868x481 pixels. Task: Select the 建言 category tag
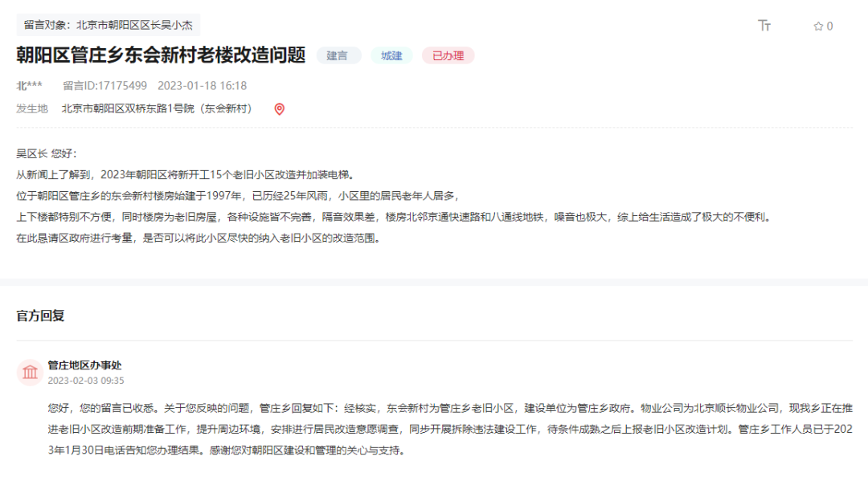(338, 55)
